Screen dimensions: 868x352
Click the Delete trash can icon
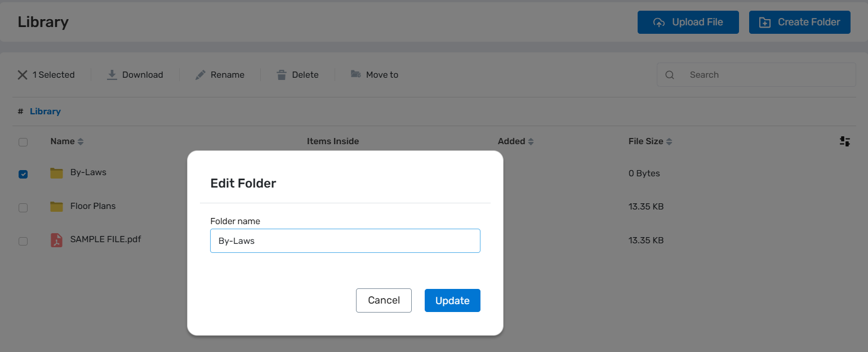click(282, 75)
